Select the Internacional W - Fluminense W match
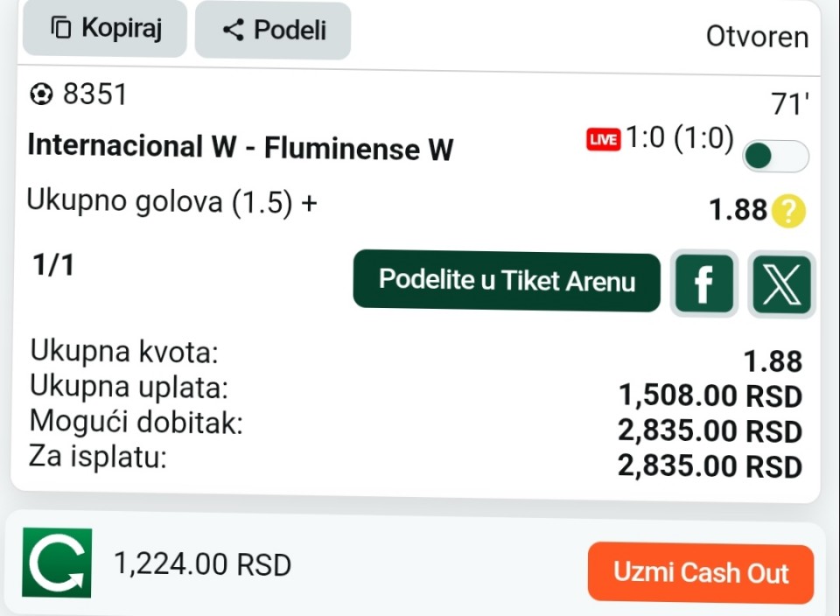 (x=241, y=147)
